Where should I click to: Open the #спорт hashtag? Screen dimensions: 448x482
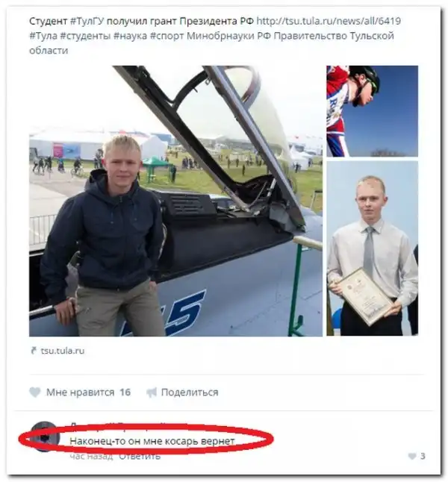[167, 36]
